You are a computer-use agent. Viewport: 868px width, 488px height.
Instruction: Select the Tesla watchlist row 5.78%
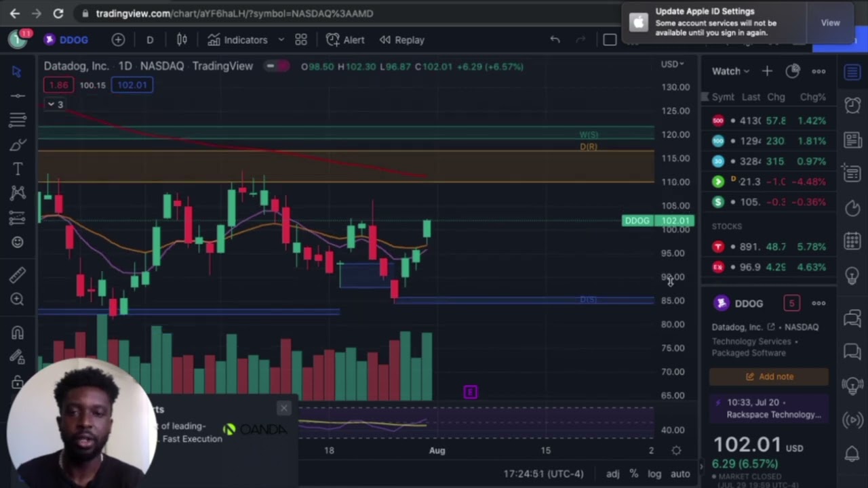[769, 247]
